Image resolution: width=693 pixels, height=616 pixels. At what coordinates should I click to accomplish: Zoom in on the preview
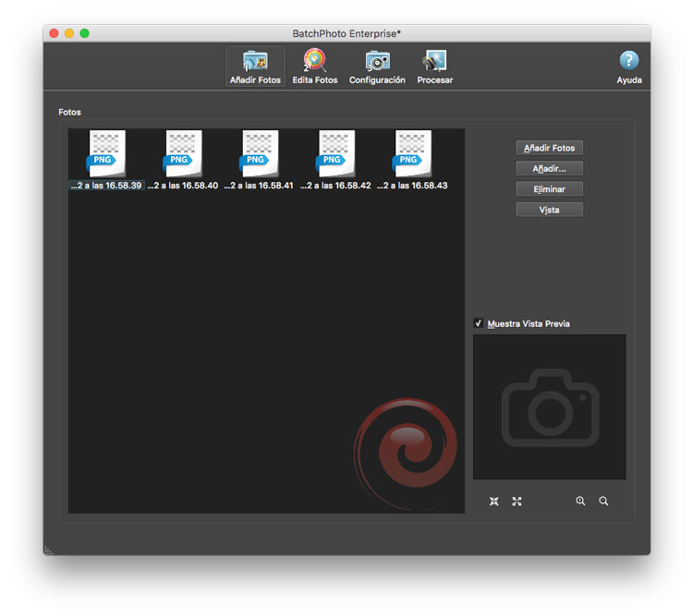tap(580, 501)
